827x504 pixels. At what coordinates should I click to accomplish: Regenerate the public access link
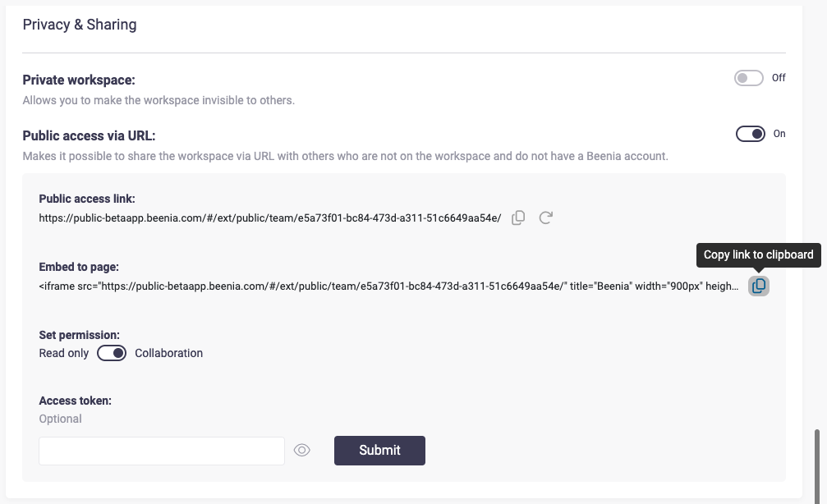click(x=545, y=218)
